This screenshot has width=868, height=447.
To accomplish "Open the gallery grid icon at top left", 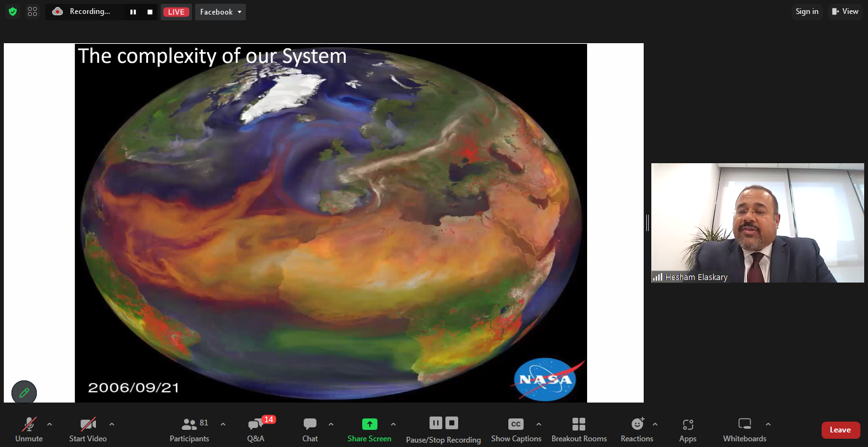I will tap(32, 11).
